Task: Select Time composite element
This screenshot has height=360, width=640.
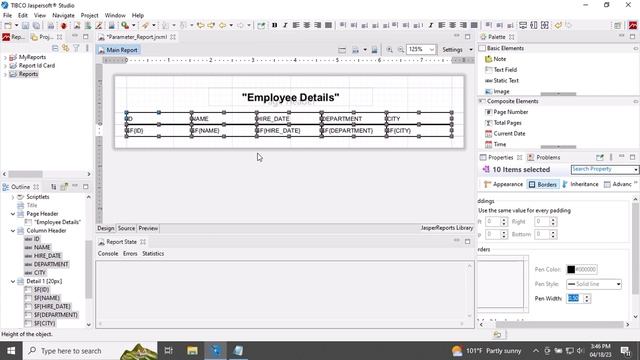Action: point(496,144)
